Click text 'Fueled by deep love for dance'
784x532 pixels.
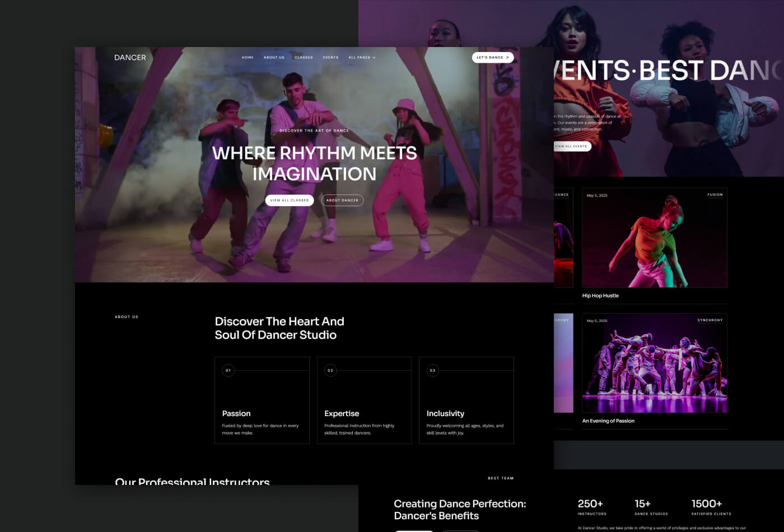click(260, 429)
